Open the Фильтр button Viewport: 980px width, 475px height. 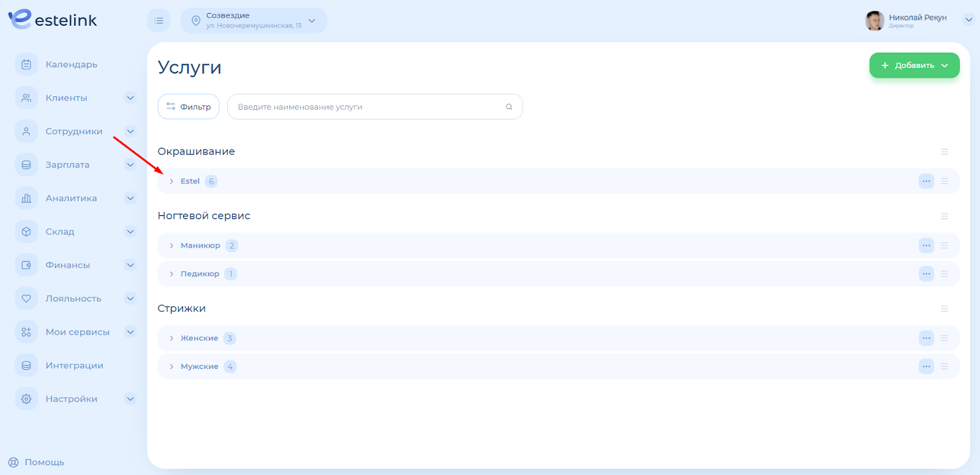click(189, 107)
